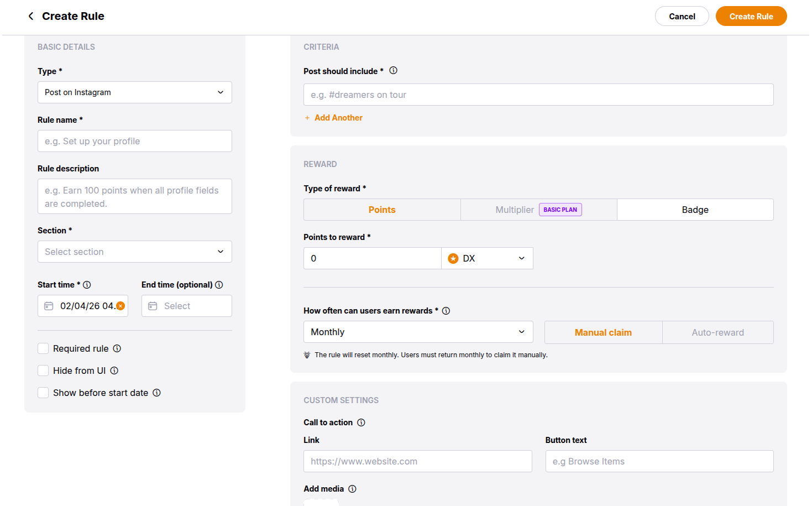Click the End time info icon
The image size is (812, 506).
coord(219,285)
